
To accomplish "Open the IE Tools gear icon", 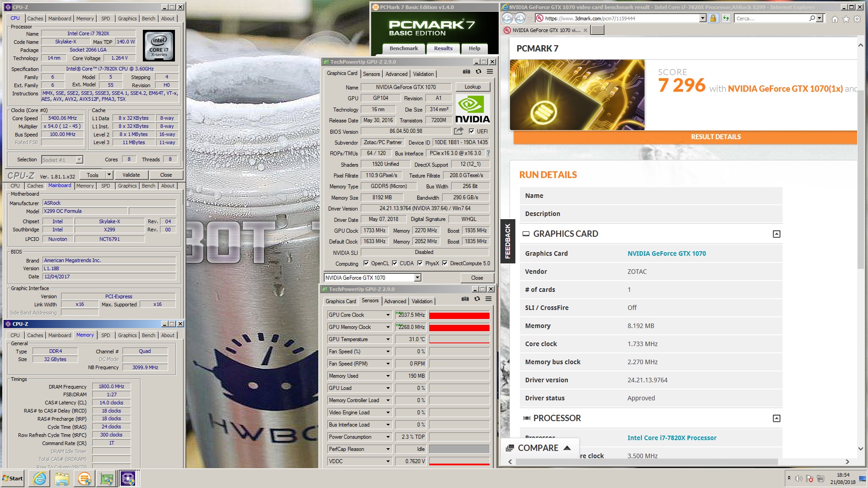I will pos(857,19).
